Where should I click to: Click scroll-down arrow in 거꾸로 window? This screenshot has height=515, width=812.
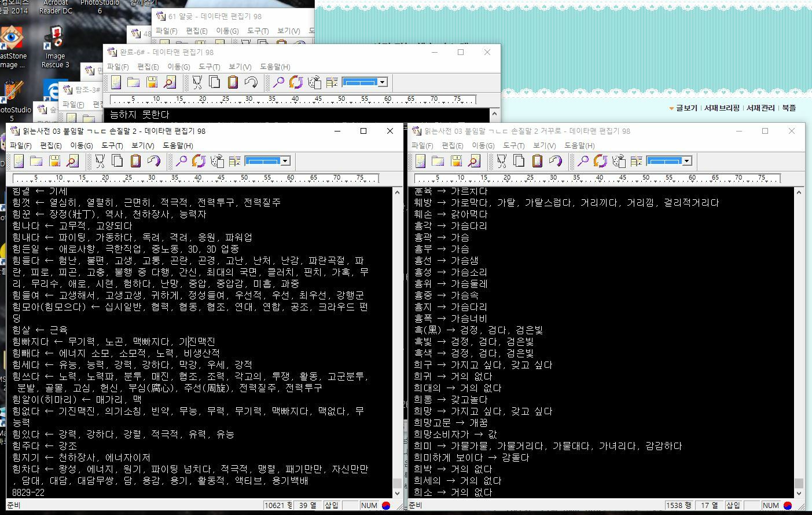799,493
